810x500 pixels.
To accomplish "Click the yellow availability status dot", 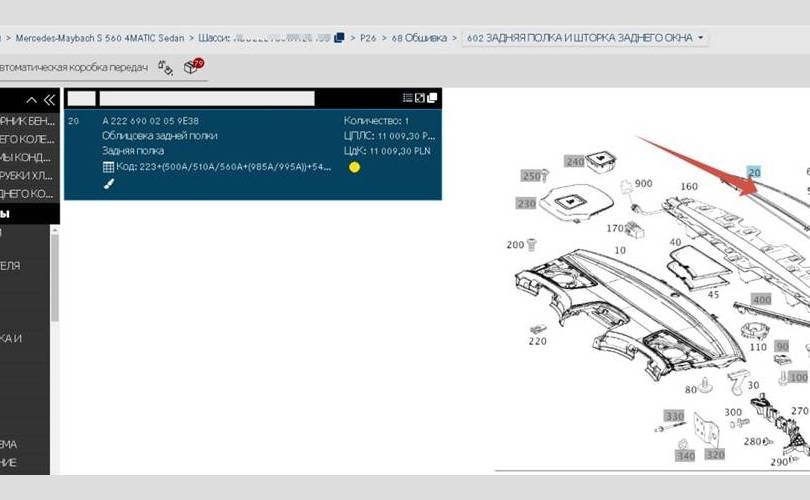I will (354, 167).
